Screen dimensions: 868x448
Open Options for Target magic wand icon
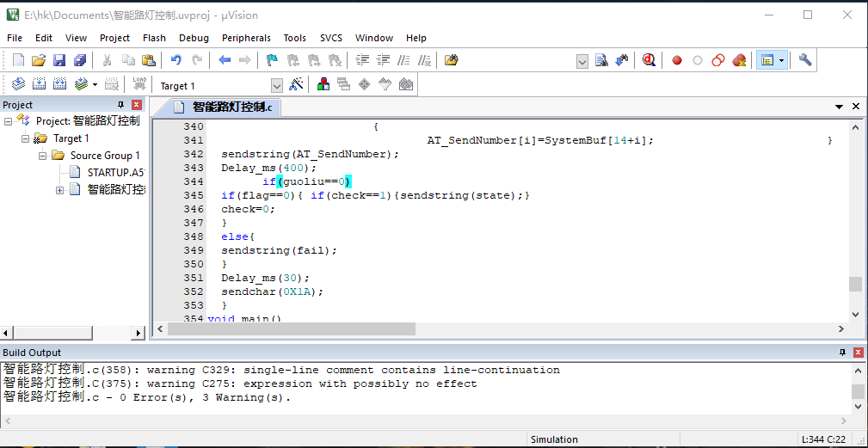[x=296, y=84]
